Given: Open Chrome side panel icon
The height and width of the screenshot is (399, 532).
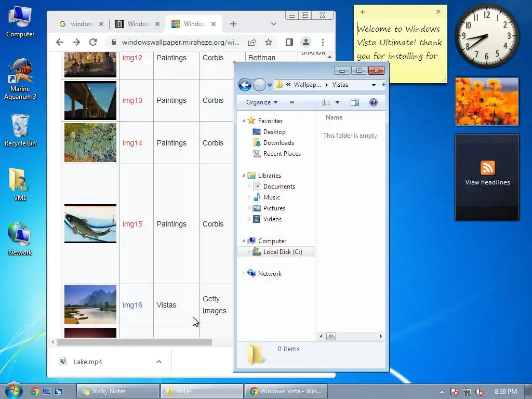Looking at the screenshot, I should tap(289, 42).
